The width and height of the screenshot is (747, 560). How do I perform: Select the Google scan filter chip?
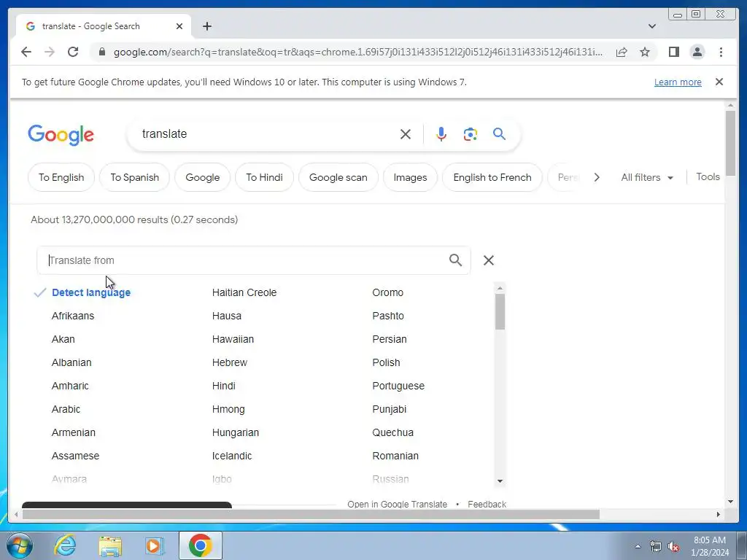point(338,177)
